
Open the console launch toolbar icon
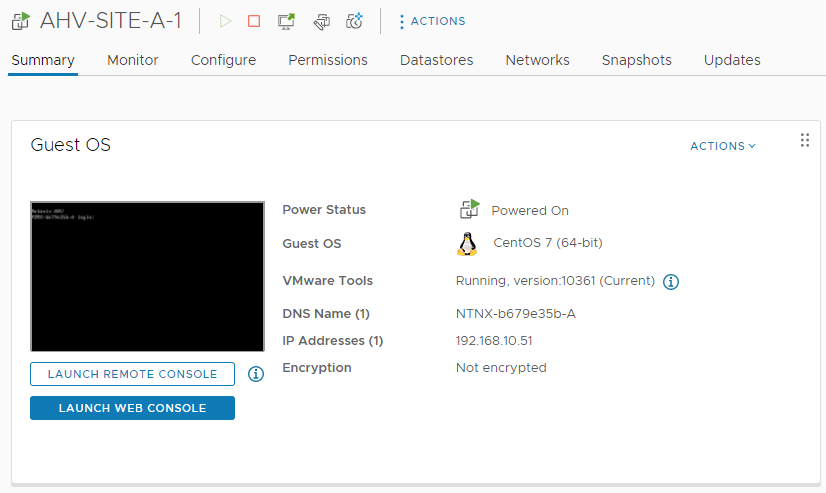pyautogui.click(x=286, y=21)
